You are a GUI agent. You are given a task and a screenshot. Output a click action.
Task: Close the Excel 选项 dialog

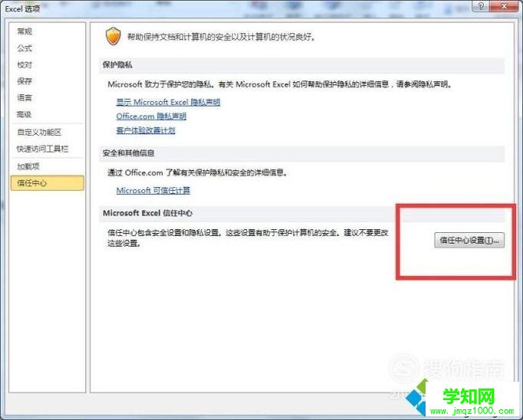tap(504, 5)
